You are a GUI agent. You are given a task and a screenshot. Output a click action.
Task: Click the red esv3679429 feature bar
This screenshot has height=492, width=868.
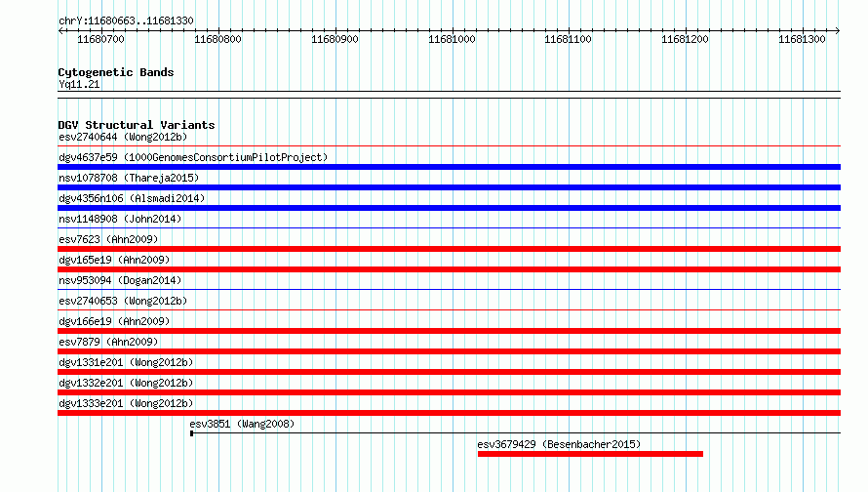click(590, 454)
